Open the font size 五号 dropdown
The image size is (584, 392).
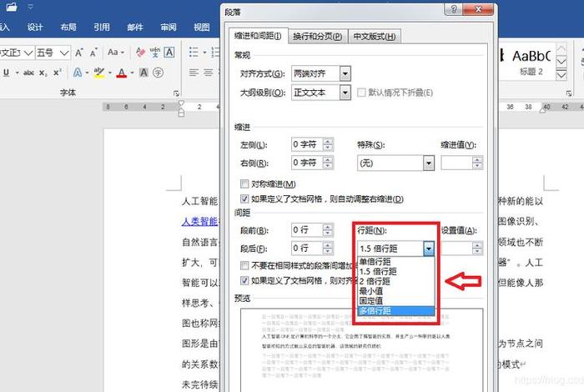click(x=64, y=53)
